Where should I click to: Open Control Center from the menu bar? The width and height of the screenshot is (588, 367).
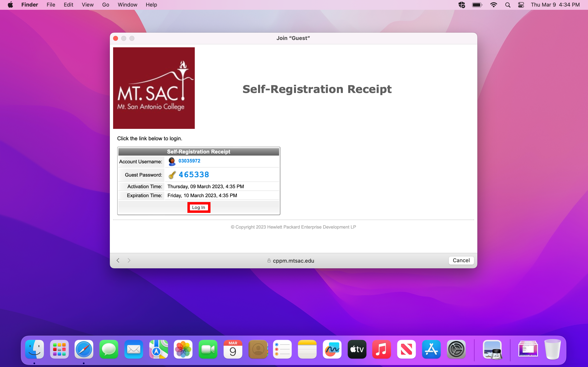(521, 5)
